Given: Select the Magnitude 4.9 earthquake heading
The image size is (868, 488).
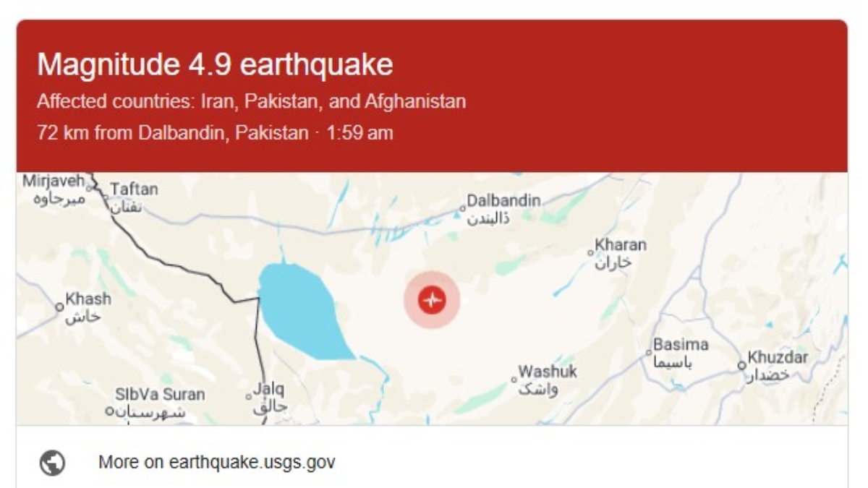Looking at the screenshot, I should click(x=215, y=65).
